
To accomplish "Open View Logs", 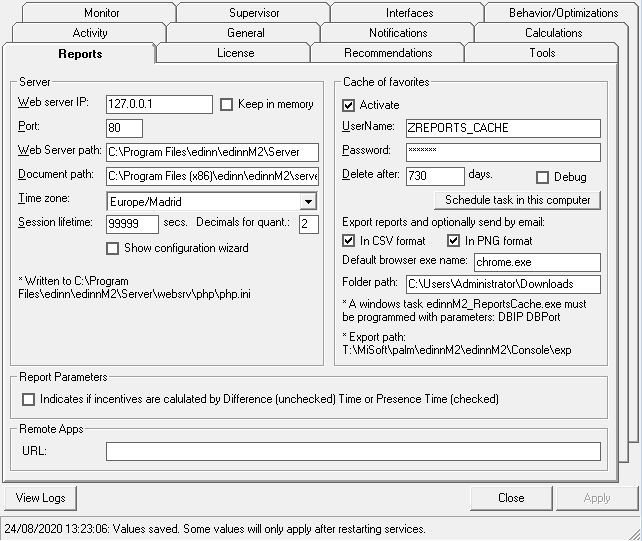I will click(x=41, y=498).
